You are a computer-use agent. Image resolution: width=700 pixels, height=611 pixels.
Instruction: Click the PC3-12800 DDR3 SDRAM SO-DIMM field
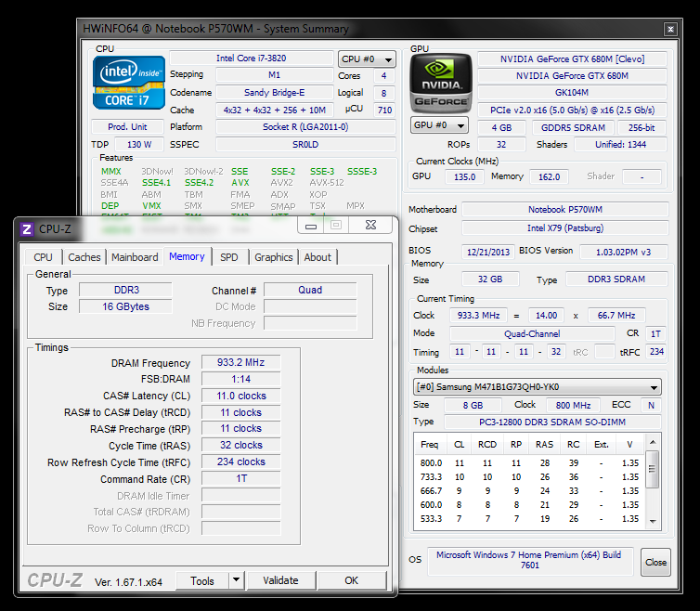(552, 422)
